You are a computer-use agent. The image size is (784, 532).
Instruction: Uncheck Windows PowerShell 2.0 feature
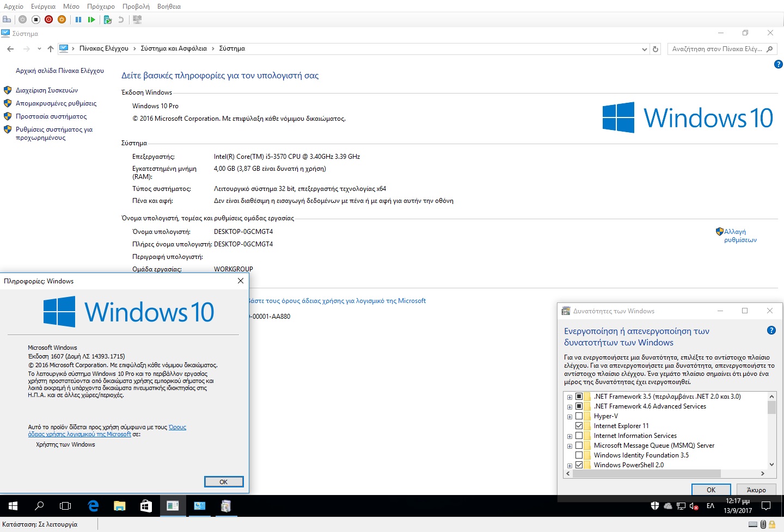coord(579,465)
